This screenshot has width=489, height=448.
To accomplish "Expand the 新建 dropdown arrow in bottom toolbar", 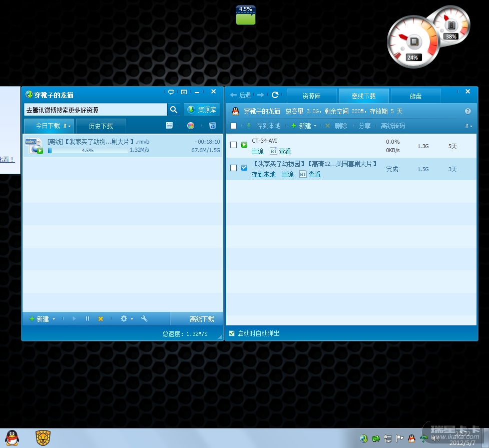I will pyautogui.click(x=54, y=319).
